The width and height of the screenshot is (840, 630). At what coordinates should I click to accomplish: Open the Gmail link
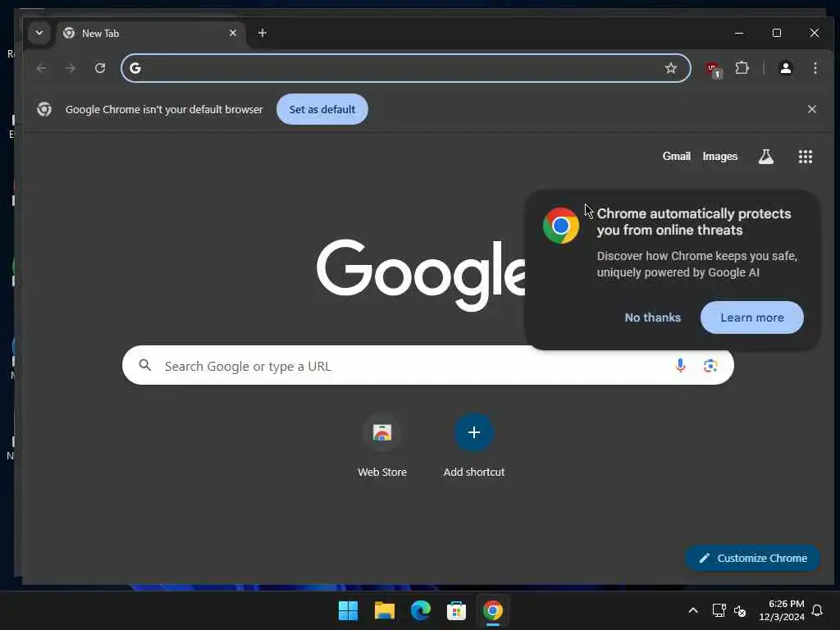pos(676,157)
